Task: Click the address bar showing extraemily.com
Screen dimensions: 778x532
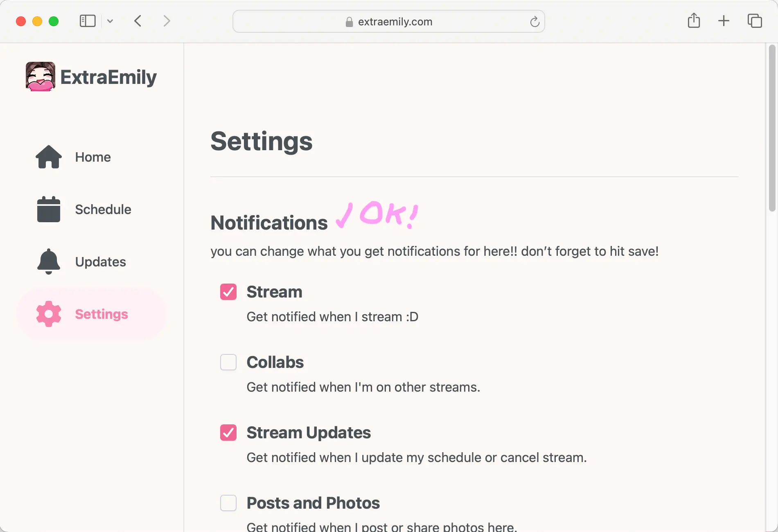Action: click(x=395, y=22)
